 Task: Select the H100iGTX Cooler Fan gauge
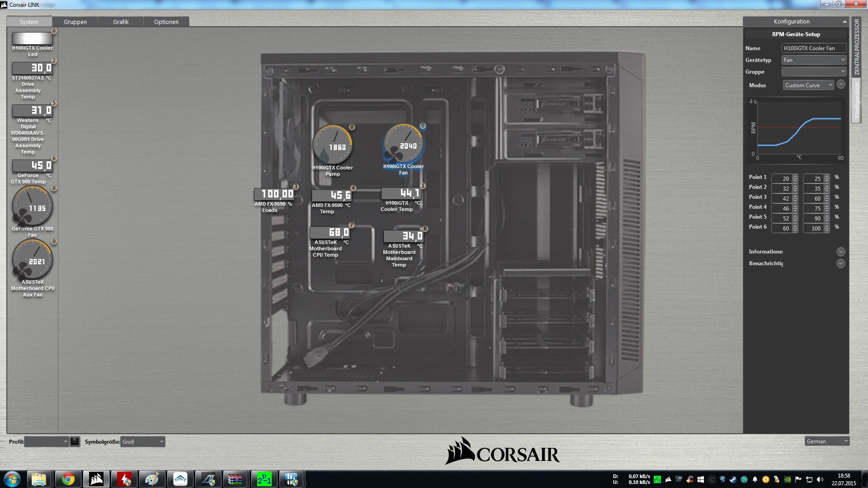pos(403,144)
